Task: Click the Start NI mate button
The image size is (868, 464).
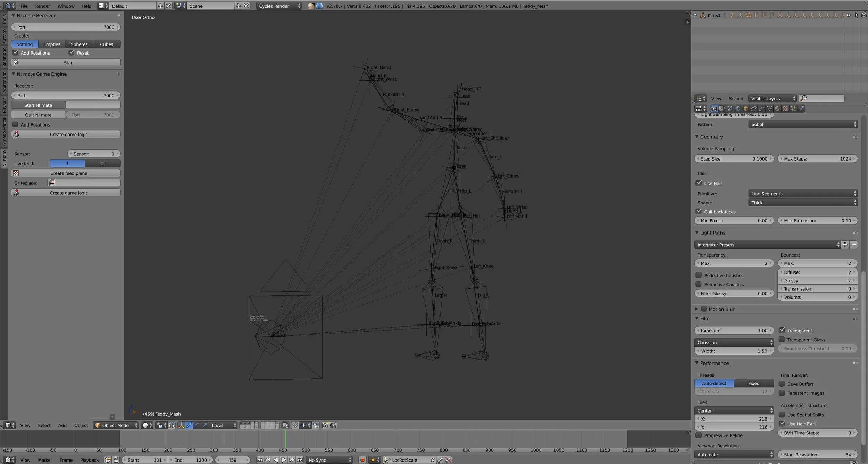Action: tap(38, 105)
